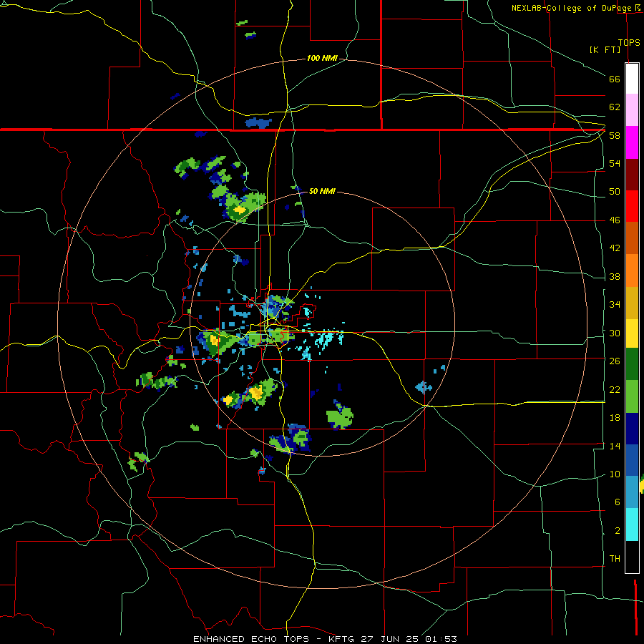This screenshot has height=644, width=644.
Task: Click the white swatch in the tops legend
Action: [632, 79]
